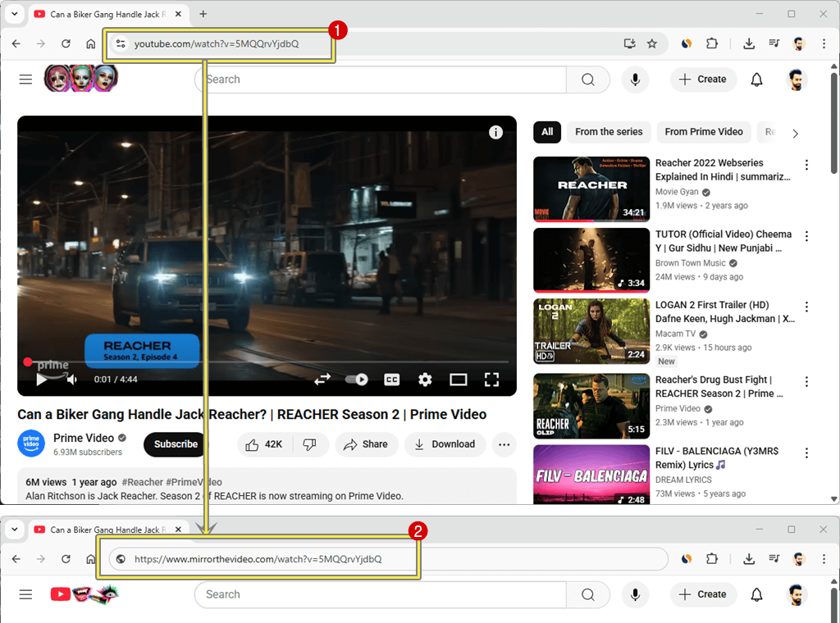Like the video with 42K thumbs up
The width and height of the screenshot is (840, 623).
click(x=264, y=445)
